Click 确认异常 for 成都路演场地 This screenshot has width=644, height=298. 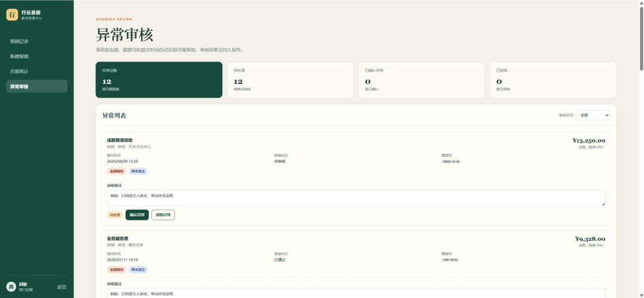(137, 215)
